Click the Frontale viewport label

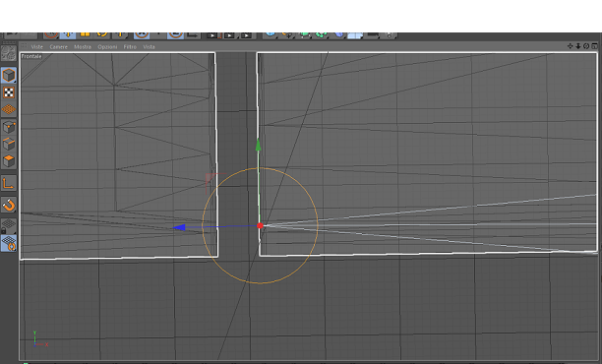click(x=31, y=56)
